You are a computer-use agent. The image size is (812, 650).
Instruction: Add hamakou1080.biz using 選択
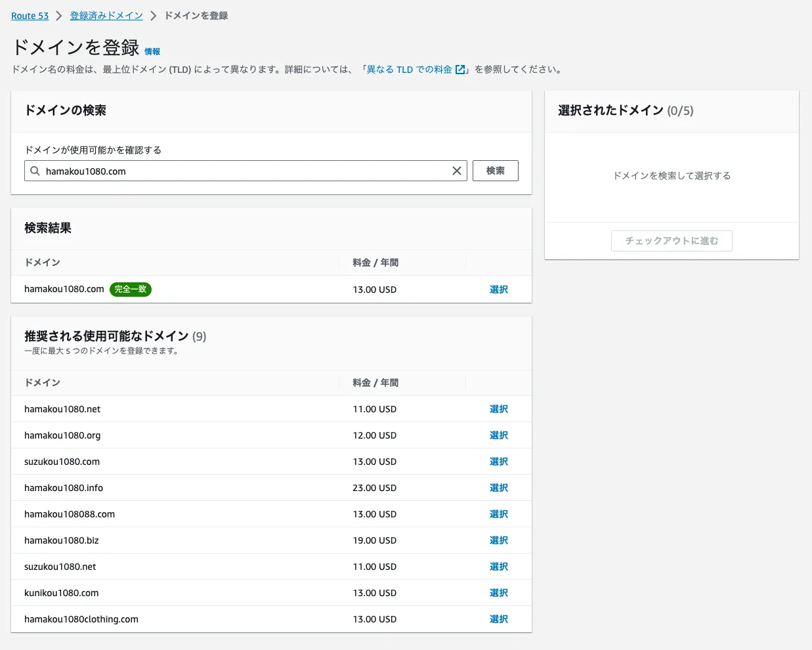[498, 540]
